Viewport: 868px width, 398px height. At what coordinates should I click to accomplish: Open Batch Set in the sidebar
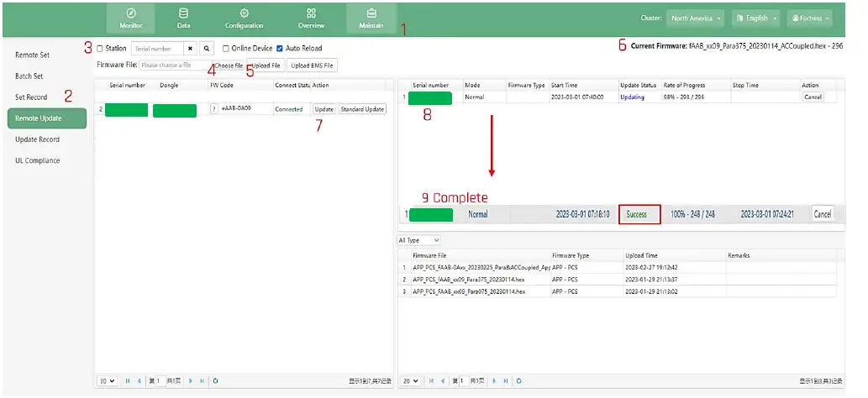click(29, 76)
